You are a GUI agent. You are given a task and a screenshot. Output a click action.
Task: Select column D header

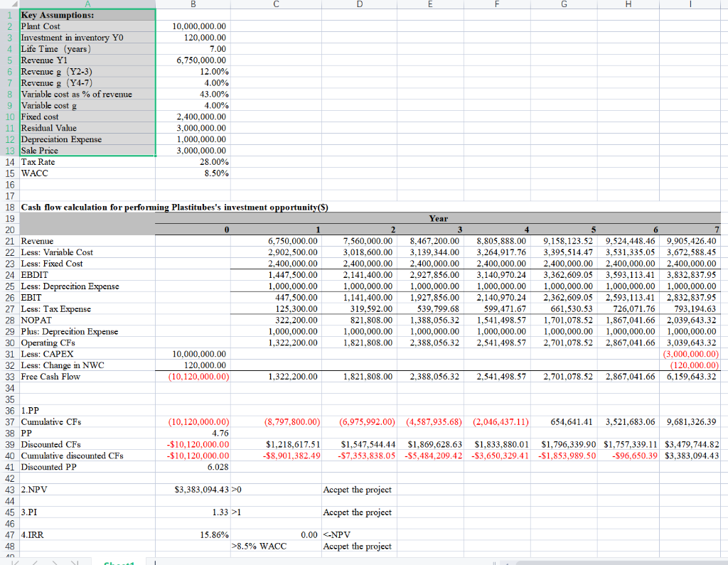click(359, 4)
